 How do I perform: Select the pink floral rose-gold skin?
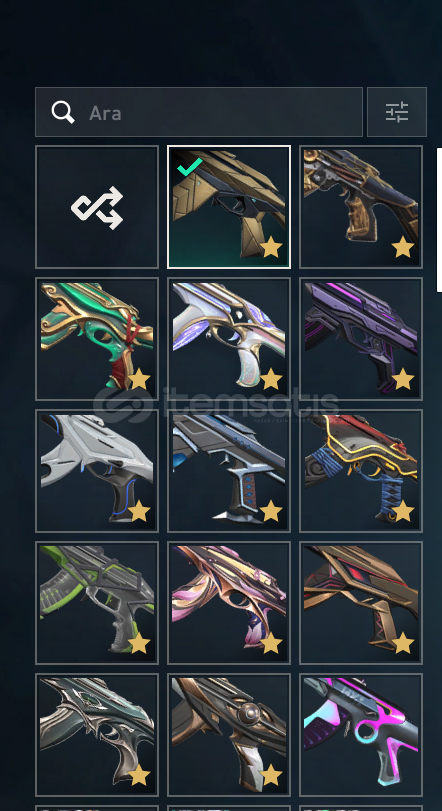point(229,603)
